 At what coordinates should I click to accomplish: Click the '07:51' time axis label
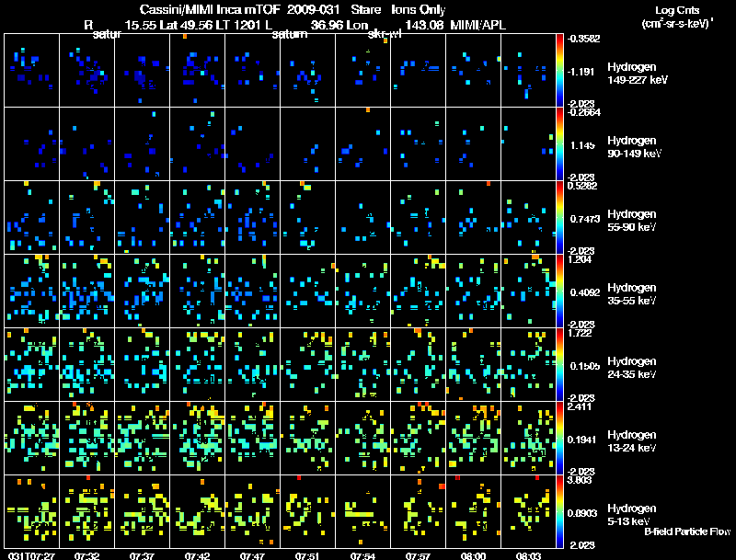click(307, 555)
